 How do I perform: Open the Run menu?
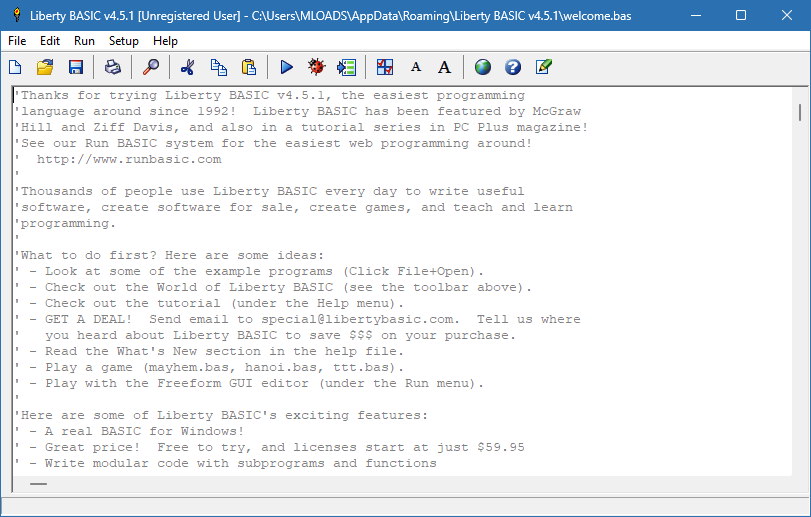tap(84, 41)
